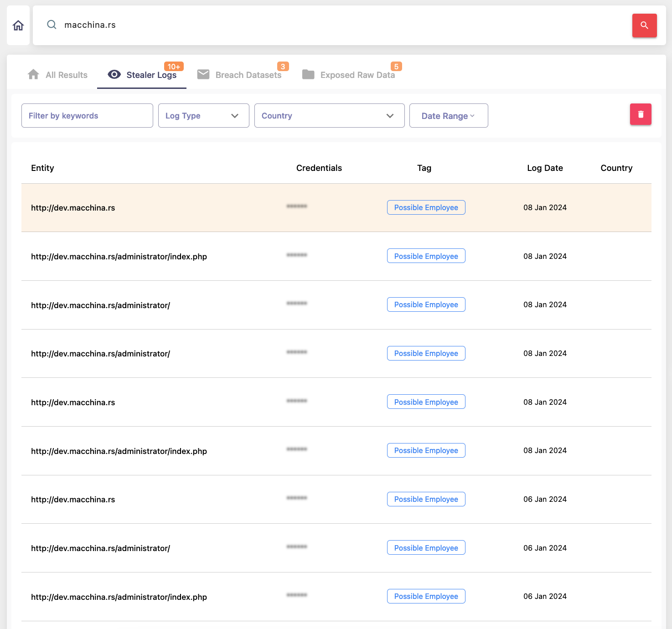The width and height of the screenshot is (672, 629).
Task: Click the envelope icon for Breach Datasets
Action: pos(203,74)
